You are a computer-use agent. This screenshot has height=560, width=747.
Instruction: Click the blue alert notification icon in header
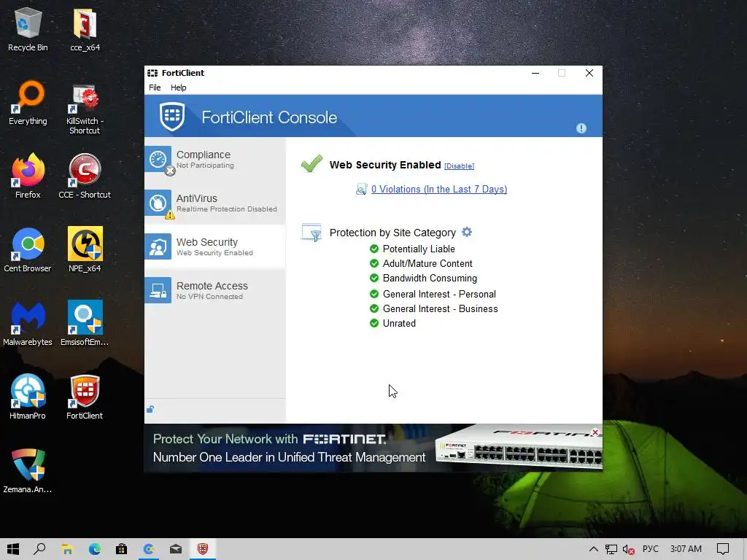(581, 128)
